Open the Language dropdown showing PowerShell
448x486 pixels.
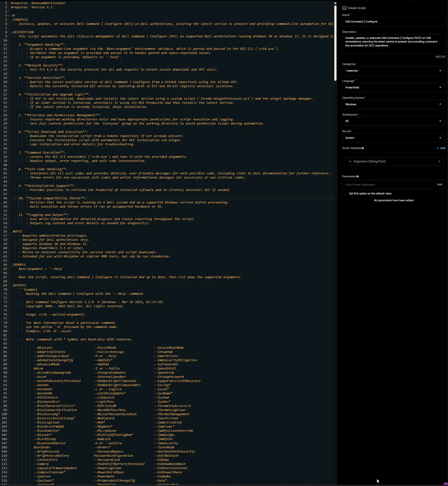point(393,88)
